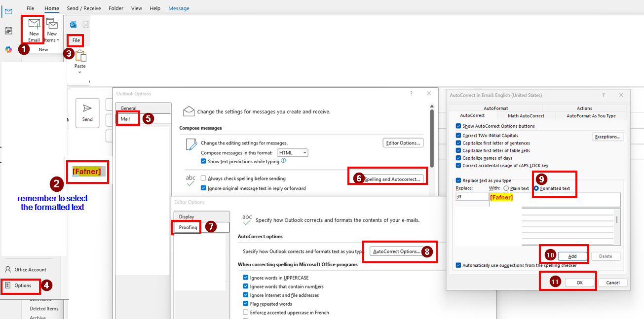Screen dimensions: 644x319
Task: Switch to AutoFormat As You Type tab
Action: point(591,116)
